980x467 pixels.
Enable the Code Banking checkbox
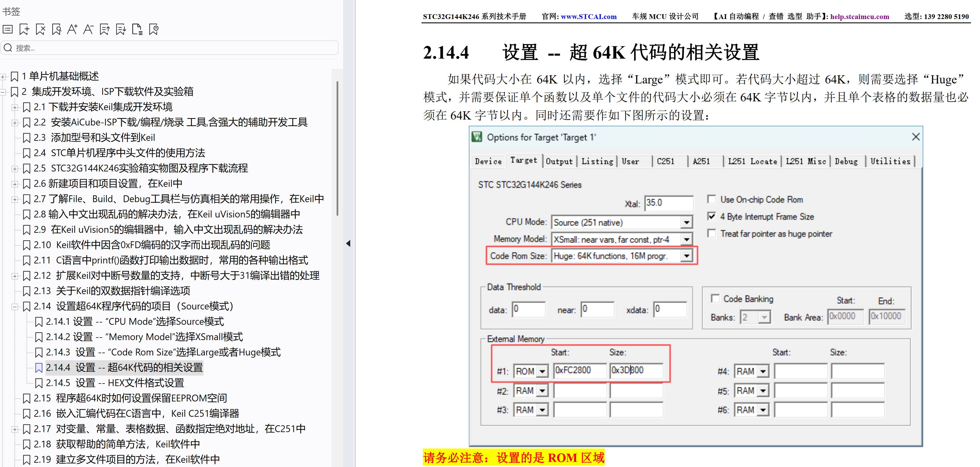(x=715, y=298)
